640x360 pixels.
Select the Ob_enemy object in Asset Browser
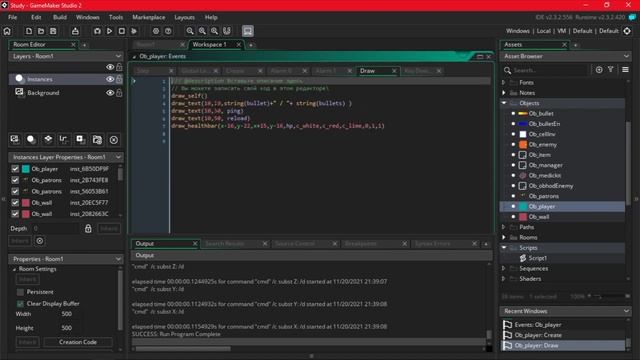click(542, 144)
